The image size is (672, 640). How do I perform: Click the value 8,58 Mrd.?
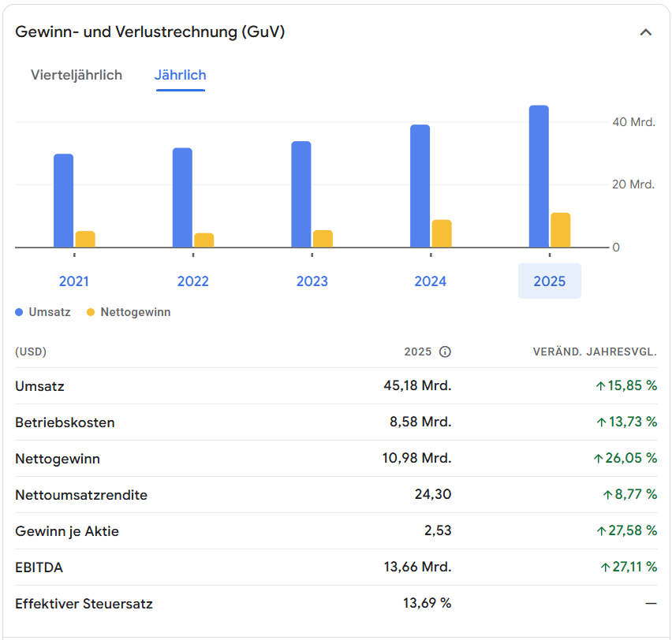420,422
